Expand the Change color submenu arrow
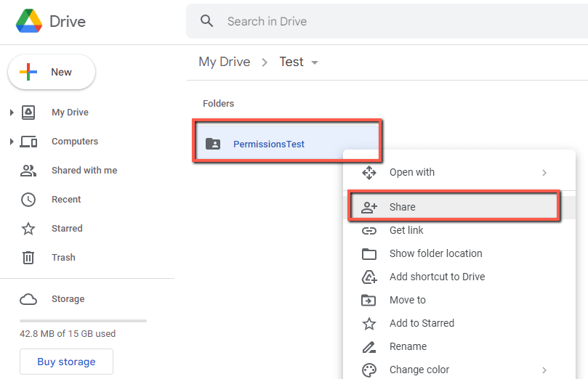The height and width of the screenshot is (379, 588). tap(544, 370)
